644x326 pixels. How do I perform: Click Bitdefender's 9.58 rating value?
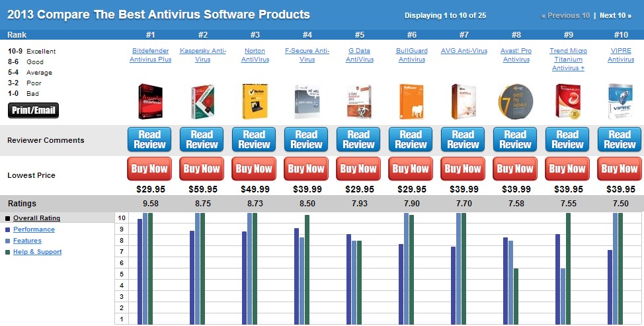pos(150,204)
